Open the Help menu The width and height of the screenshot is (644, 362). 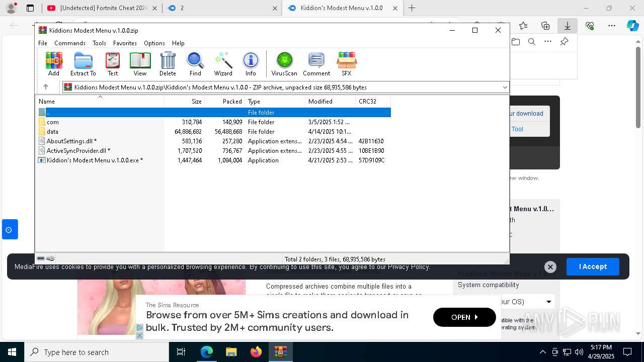(178, 43)
